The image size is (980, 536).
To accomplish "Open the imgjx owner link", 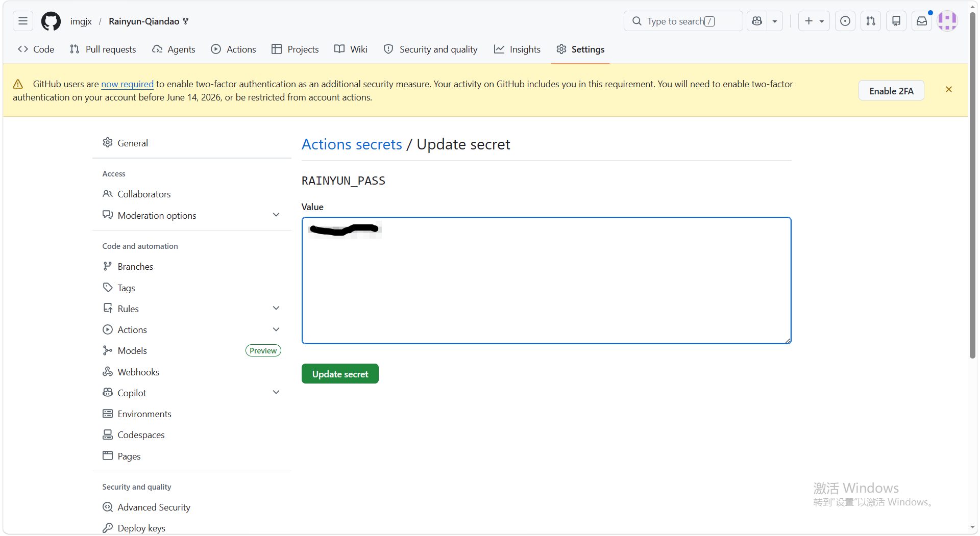I will (81, 21).
